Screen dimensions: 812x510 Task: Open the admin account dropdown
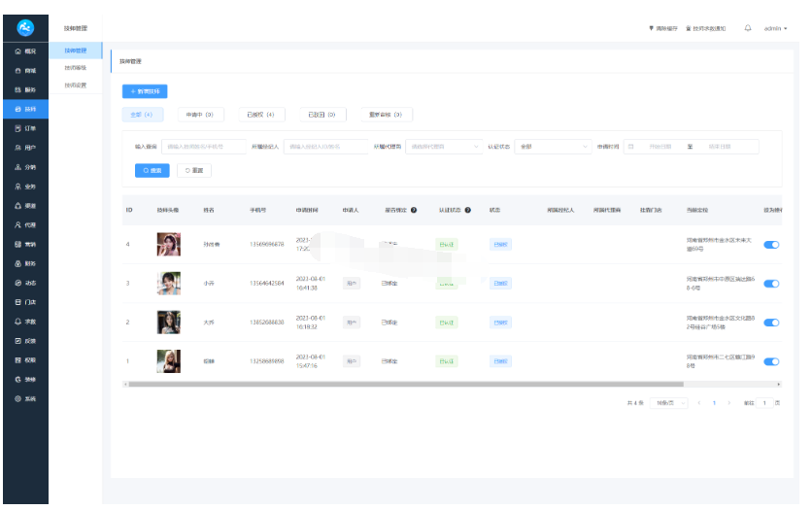click(775, 28)
